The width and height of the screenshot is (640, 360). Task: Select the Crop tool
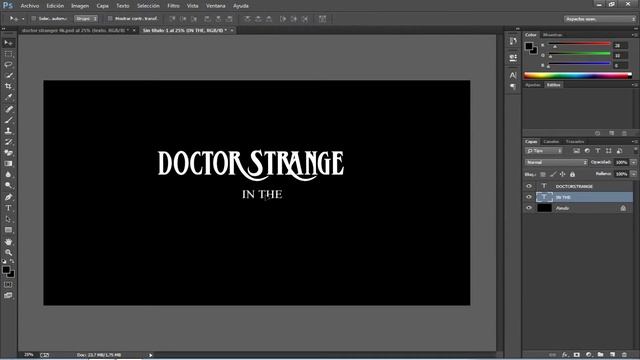(8, 87)
